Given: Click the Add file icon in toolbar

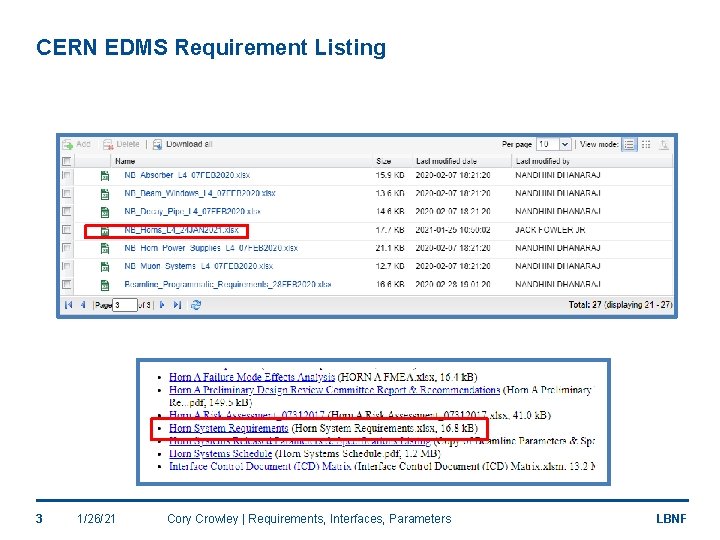Looking at the screenshot, I should coord(68,145).
